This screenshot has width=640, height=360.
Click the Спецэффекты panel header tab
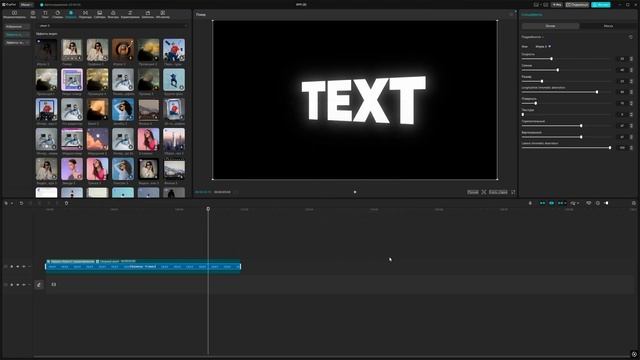tap(532, 15)
